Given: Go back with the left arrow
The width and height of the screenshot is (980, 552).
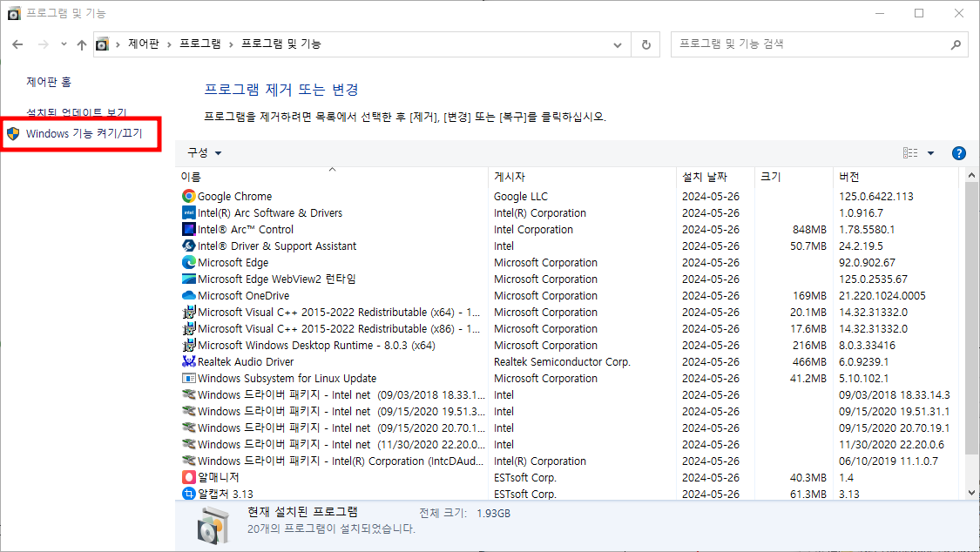Looking at the screenshot, I should point(17,44).
